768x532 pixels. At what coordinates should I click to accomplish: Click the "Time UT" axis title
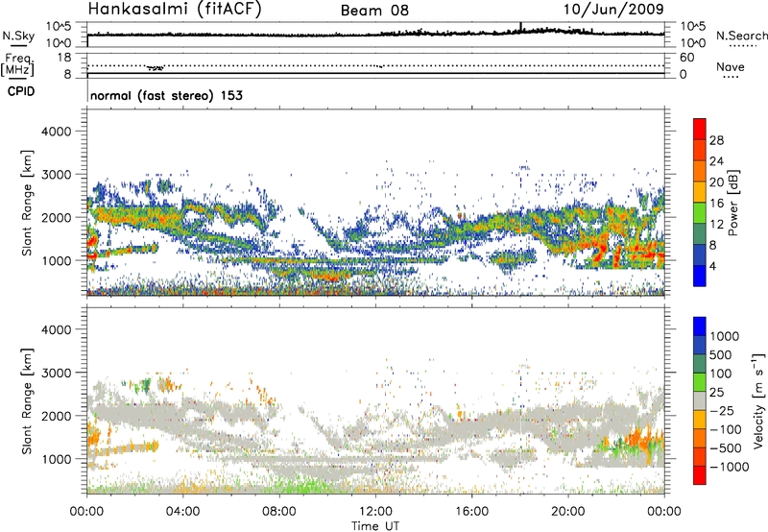[375, 525]
